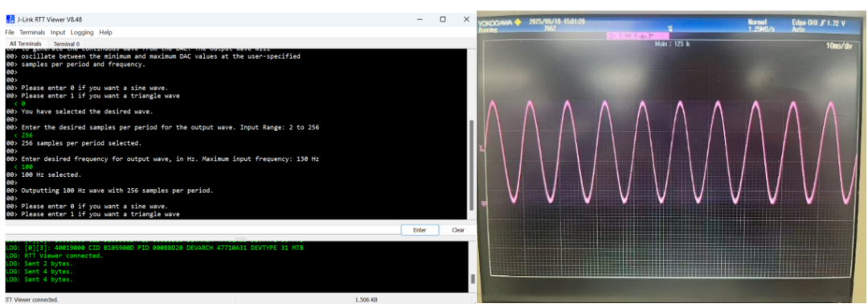Switch to the All Terminals tab

(26, 43)
